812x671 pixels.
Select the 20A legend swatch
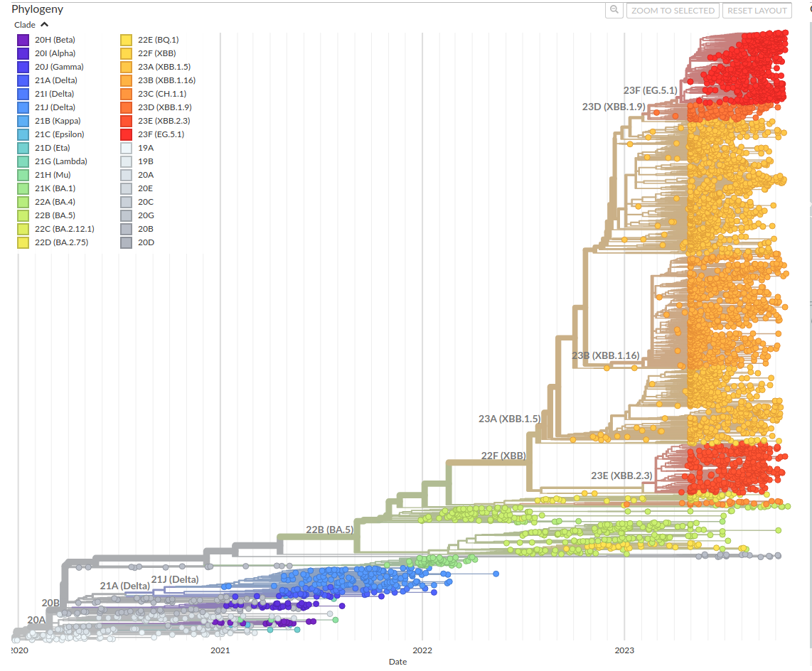(x=126, y=174)
